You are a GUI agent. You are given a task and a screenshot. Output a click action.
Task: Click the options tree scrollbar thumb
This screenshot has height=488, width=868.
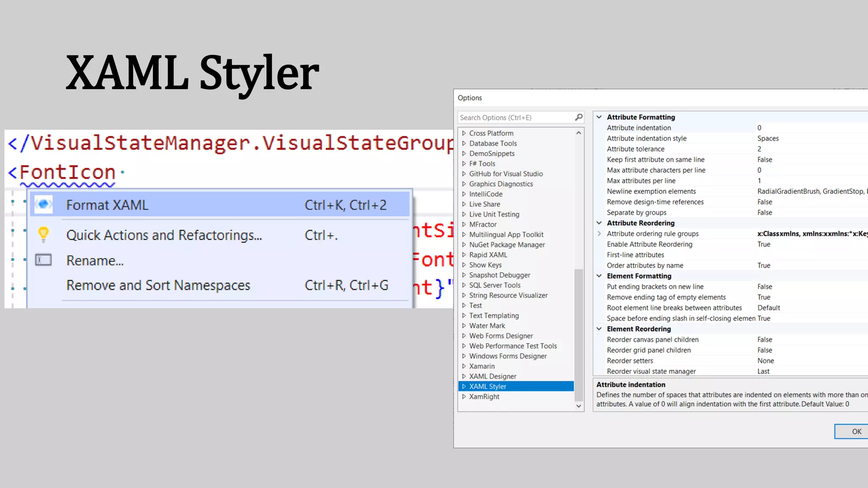point(579,335)
